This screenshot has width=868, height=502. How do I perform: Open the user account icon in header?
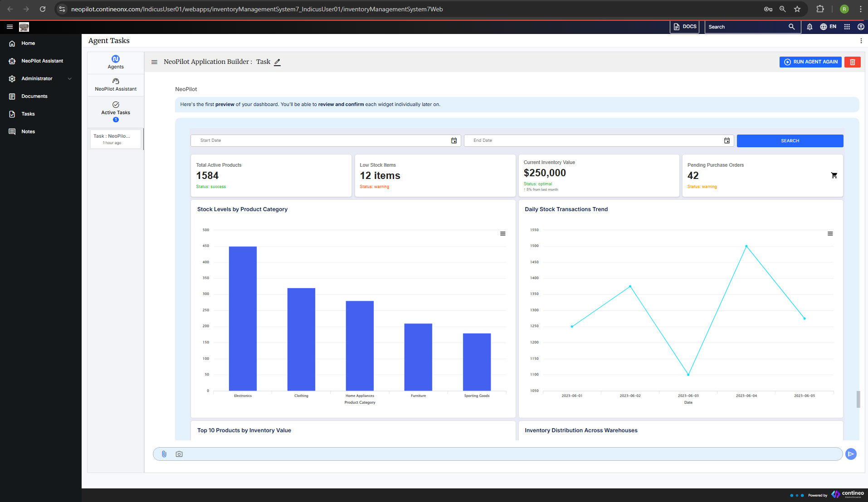click(x=861, y=27)
